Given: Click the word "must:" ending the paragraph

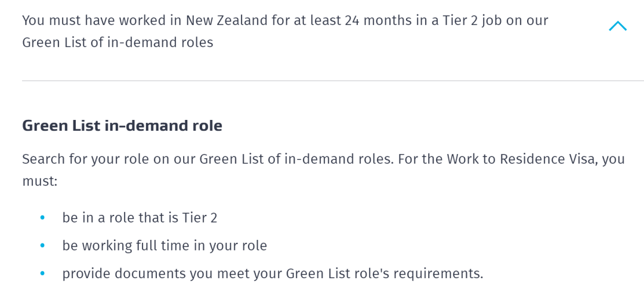Looking at the screenshot, I should [x=40, y=181].
